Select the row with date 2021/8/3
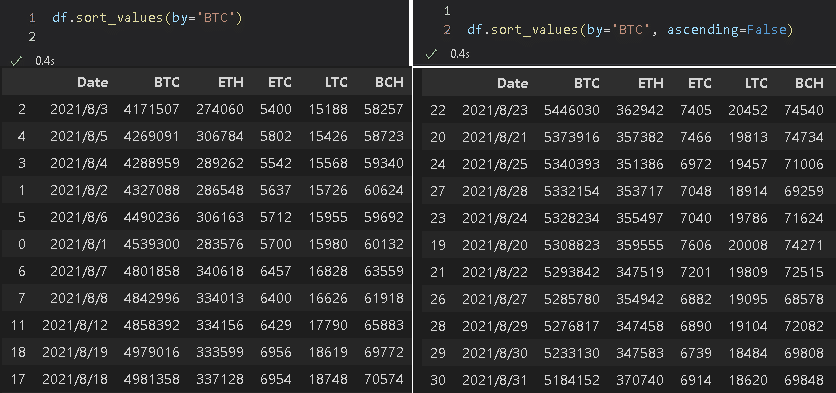Viewport: 836px width, 393px height. [206, 109]
